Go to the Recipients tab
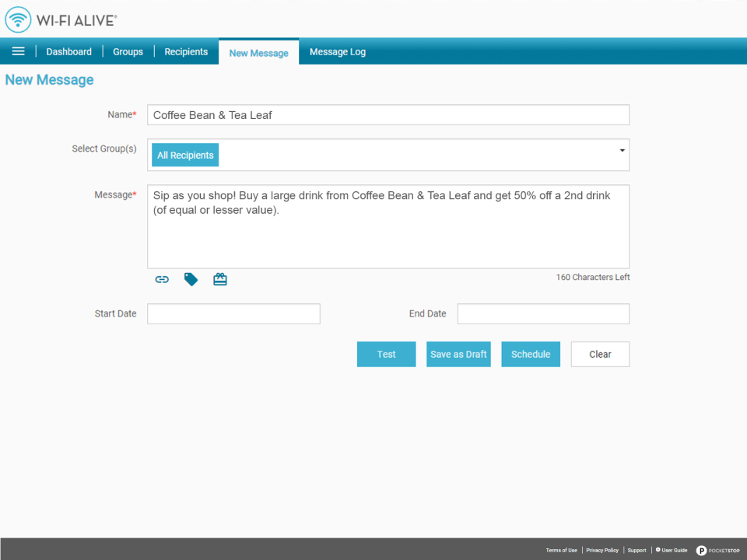The width and height of the screenshot is (747, 560). coord(186,51)
